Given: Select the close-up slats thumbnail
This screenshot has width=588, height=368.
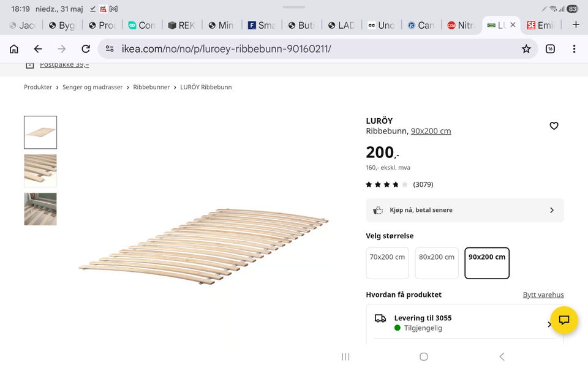Looking at the screenshot, I should coord(40,170).
